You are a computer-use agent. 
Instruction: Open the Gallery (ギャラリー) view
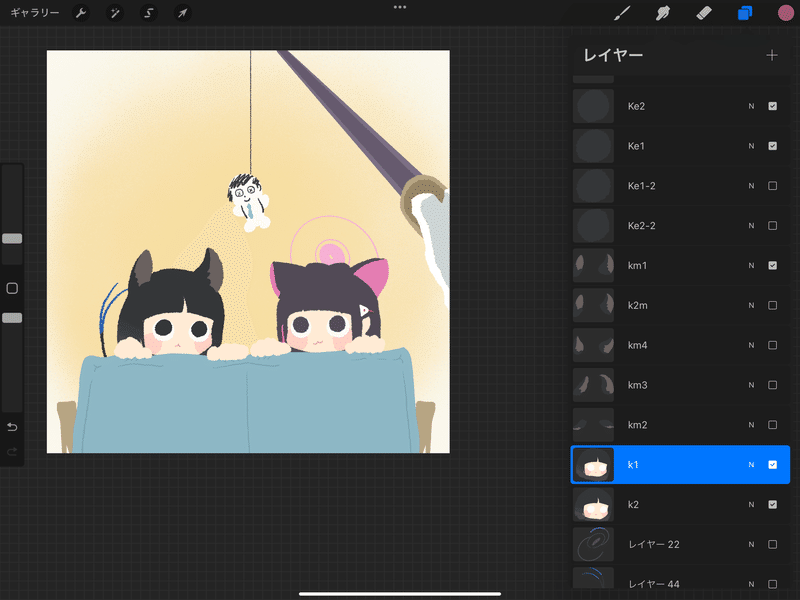pos(35,13)
